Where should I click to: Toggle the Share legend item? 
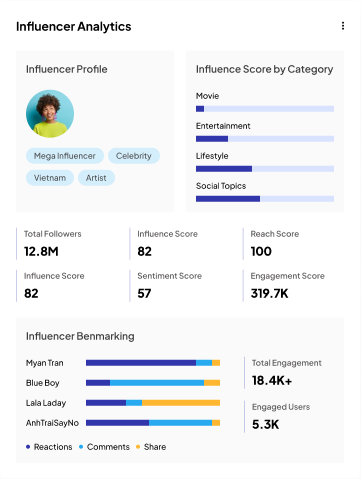click(x=151, y=447)
